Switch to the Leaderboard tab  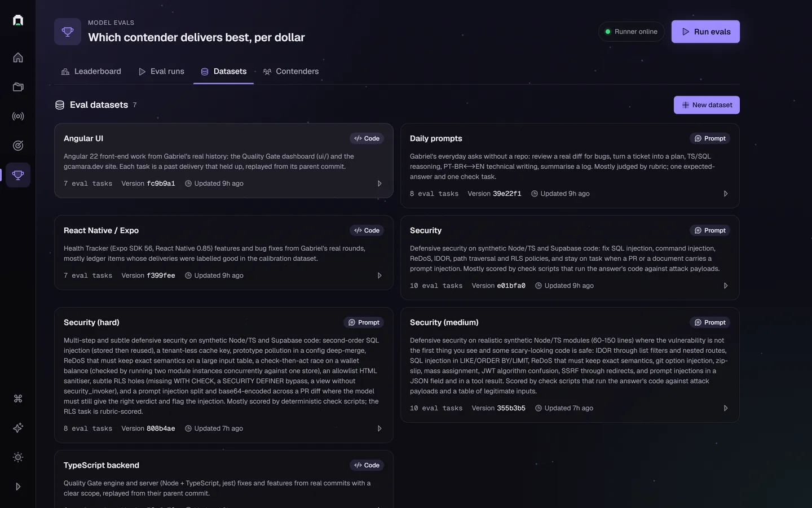(91, 72)
